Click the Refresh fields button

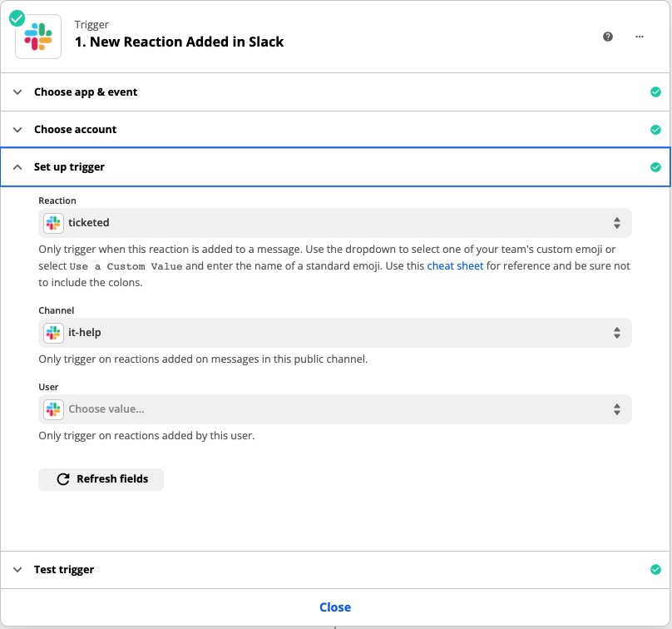click(101, 479)
